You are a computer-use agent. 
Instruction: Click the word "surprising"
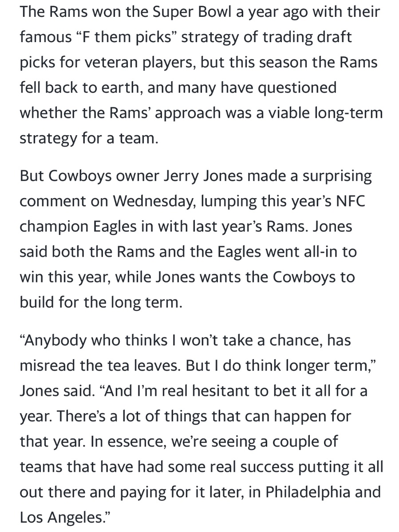(337, 176)
